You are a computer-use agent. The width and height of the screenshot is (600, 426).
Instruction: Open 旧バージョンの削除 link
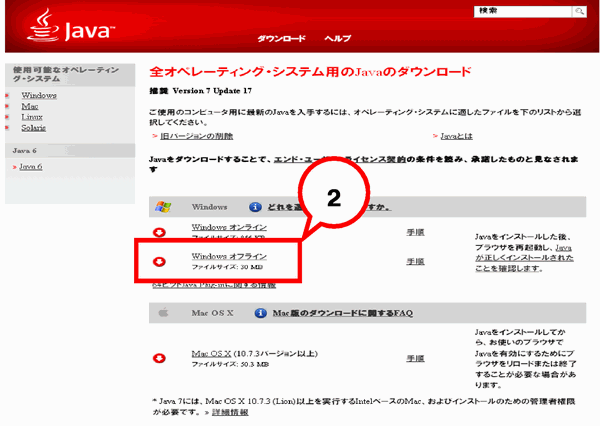tap(197, 136)
